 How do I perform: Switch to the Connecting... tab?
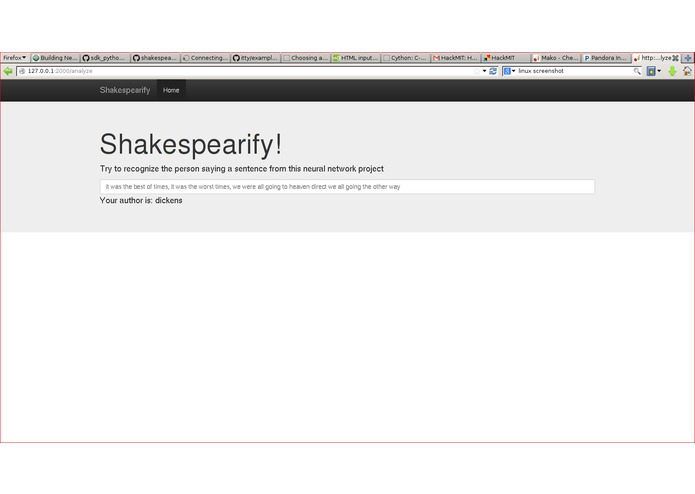pyautogui.click(x=205, y=58)
